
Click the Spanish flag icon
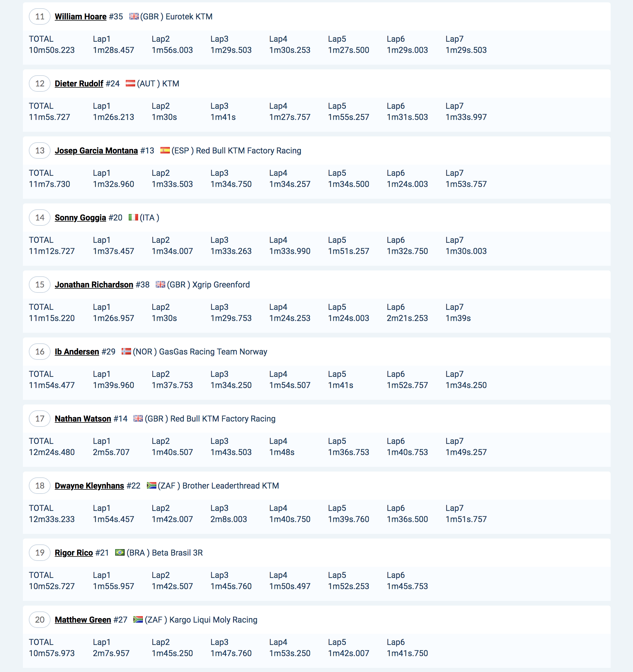[165, 150]
